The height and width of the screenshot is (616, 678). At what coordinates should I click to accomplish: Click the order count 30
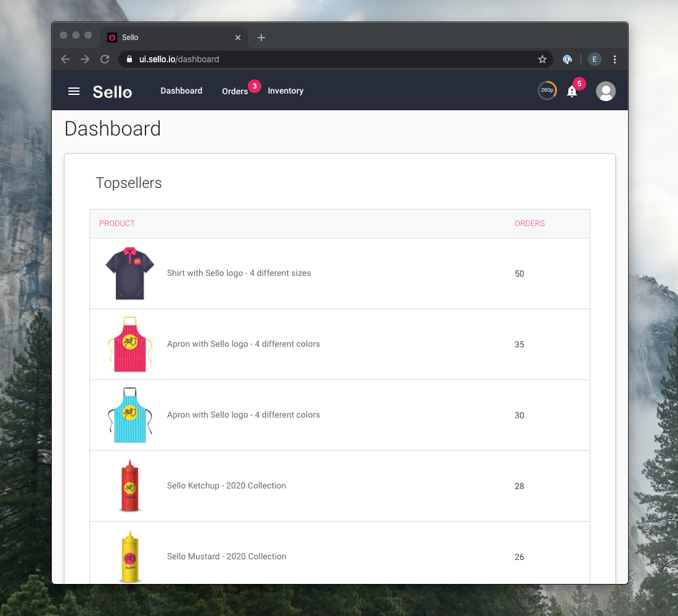point(520,415)
